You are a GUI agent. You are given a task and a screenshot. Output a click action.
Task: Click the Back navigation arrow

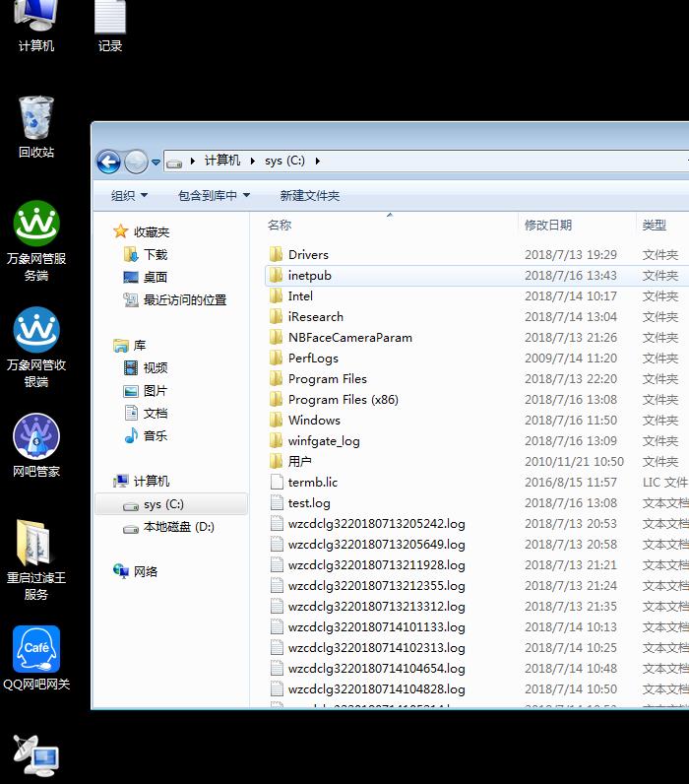pyautogui.click(x=108, y=162)
